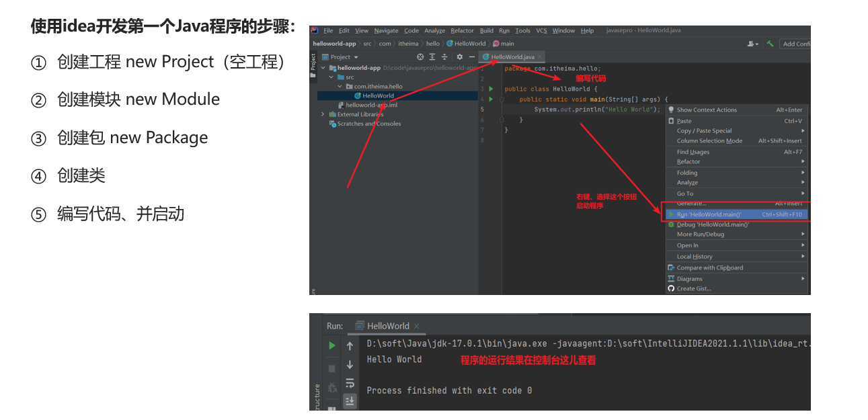Click the bug icon beside Debug entry

pyautogui.click(x=671, y=224)
